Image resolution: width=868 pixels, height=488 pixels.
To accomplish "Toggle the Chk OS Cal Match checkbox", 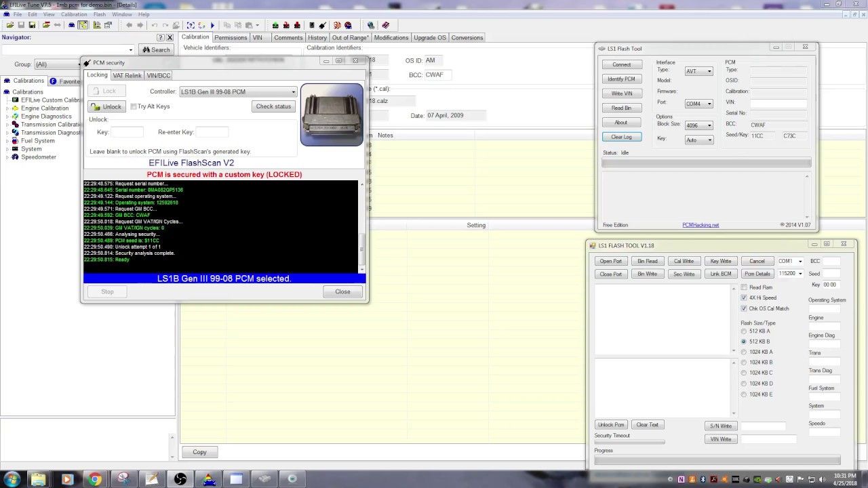I will [744, 308].
